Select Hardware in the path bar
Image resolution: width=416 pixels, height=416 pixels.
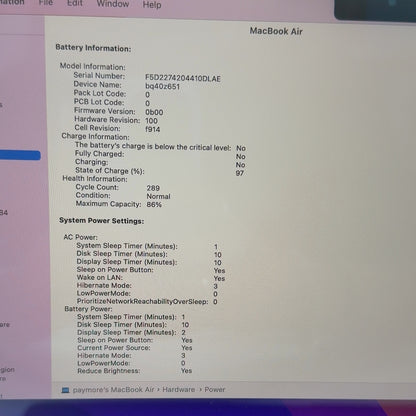pos(179,390)
